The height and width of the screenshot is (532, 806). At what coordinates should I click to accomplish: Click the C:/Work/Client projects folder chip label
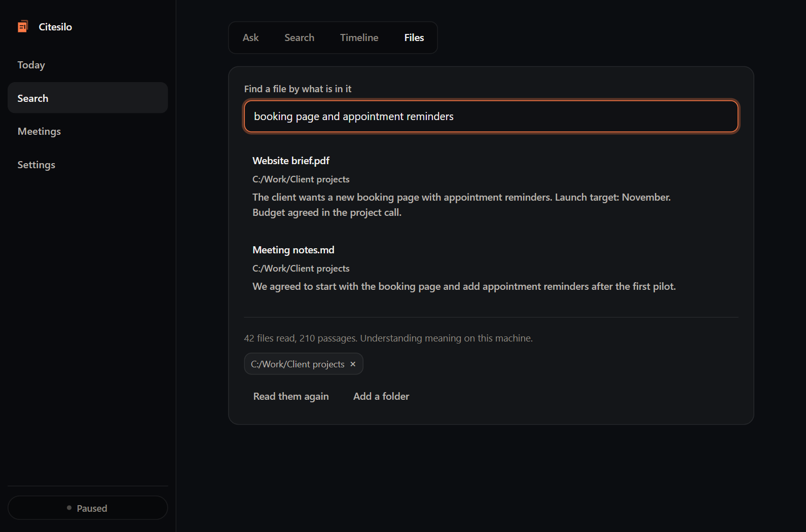298,364
